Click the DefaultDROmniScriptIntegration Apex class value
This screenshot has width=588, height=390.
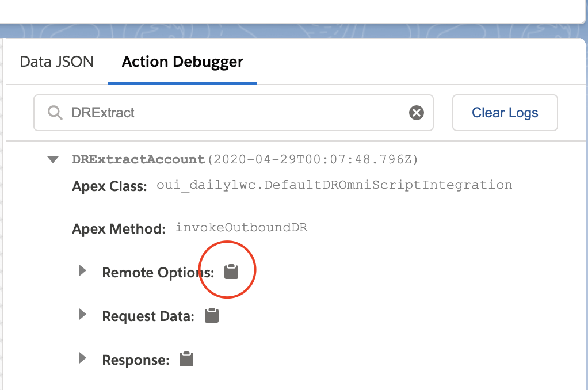click(334, 185)
